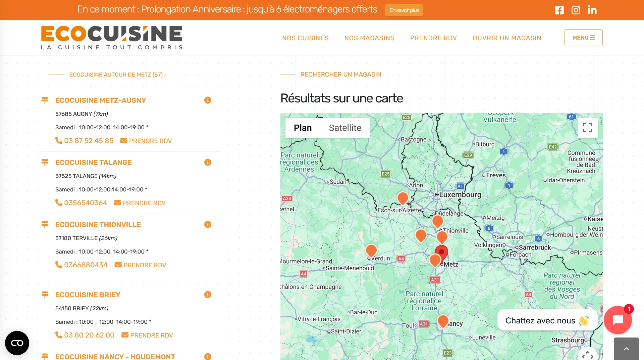This screenshot has width=644, height=360.
Task: Toggle the map fullscreen view
Action: coord(587,128)
